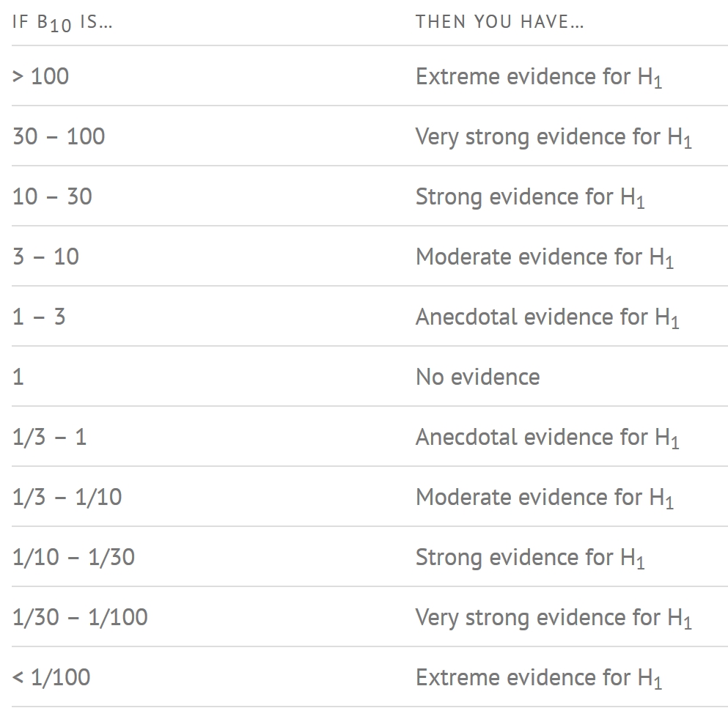Click the Extreme evidence text beside '> 100'
Screen dimensions: 728x719
538,77
